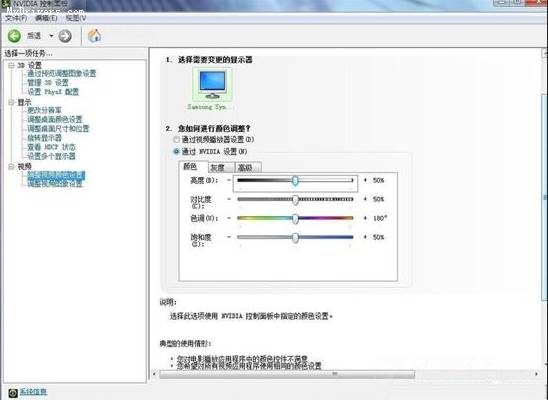Click the horizontal scrollbar thumb

(x=287, y=374)
